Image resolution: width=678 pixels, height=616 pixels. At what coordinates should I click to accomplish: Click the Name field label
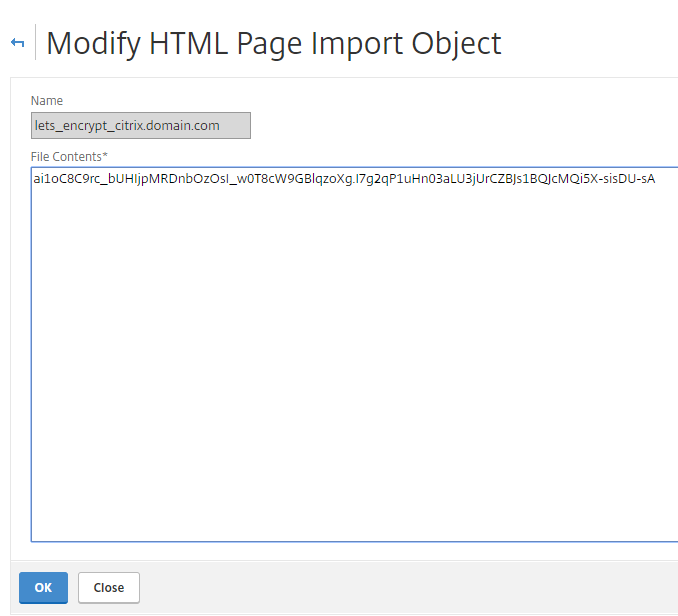47,101
